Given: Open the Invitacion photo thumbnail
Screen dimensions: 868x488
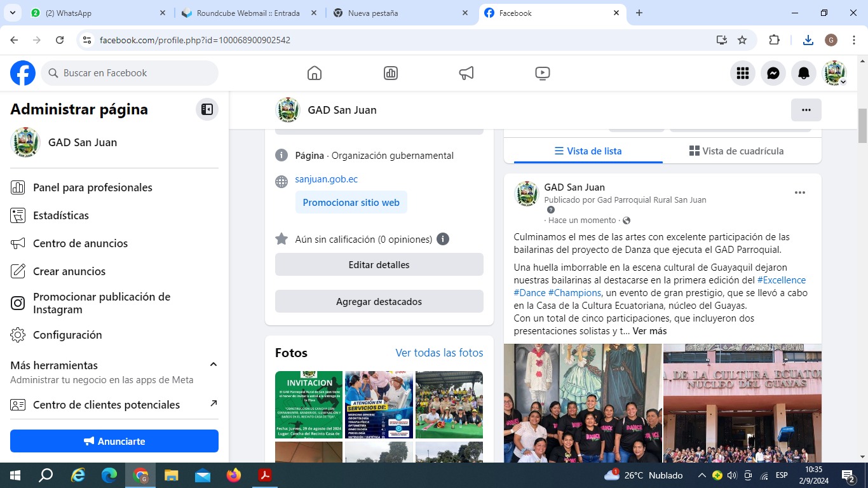Looking at the screenshot, I should pos(309,405).
